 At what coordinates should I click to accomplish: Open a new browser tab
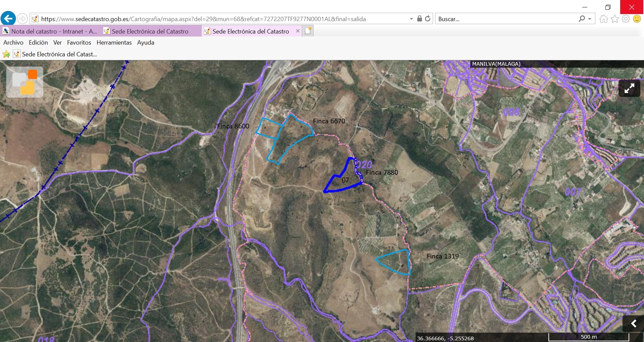pyautogui.click(x=308, y=31)
